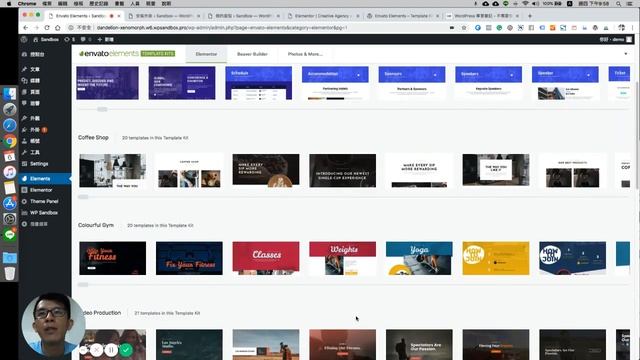Viewport: 640px width, 360px height.
Task: Switch to the Photos & More tab
Action: coord(305,54)
